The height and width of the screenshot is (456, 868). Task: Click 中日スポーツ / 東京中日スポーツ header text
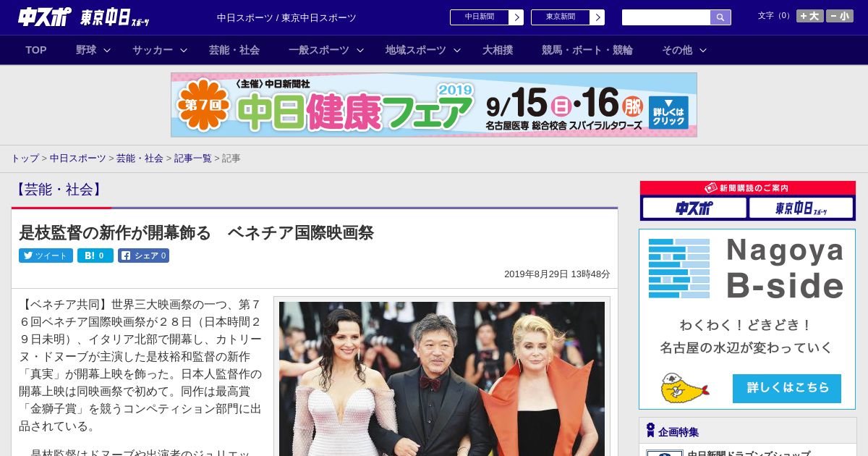[x=286, y=17]
